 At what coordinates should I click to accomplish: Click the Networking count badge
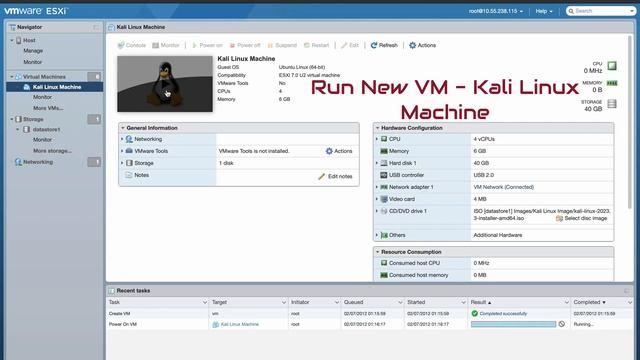[94, 162]
